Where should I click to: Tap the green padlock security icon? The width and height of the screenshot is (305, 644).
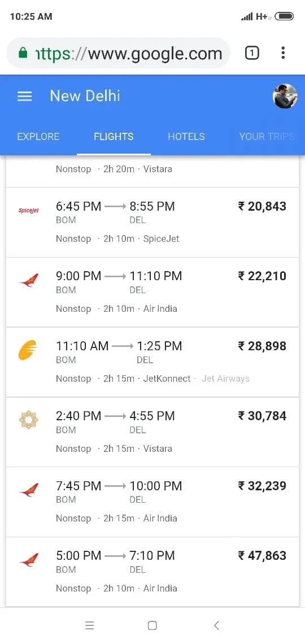(x=23, y=53)
